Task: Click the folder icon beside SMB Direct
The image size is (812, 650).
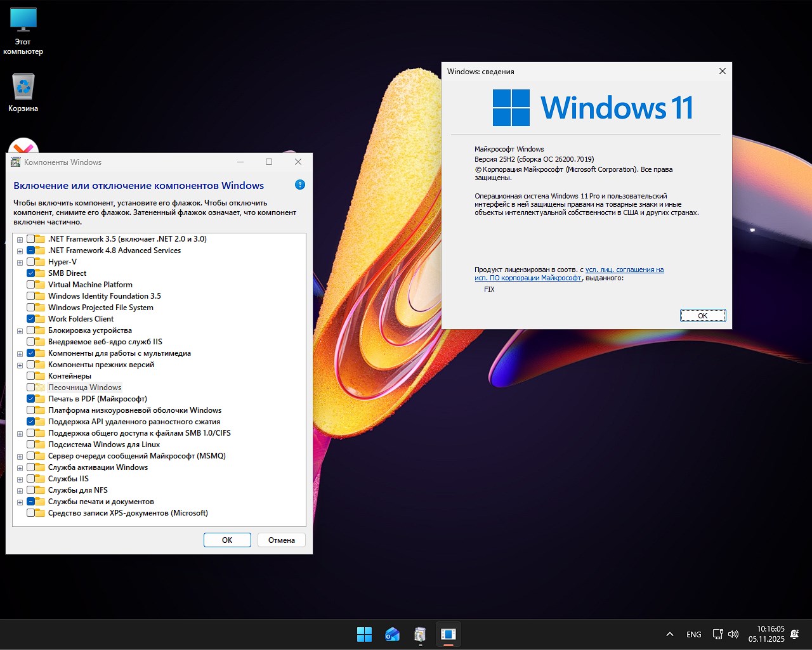Action: (x=41, y=273)
